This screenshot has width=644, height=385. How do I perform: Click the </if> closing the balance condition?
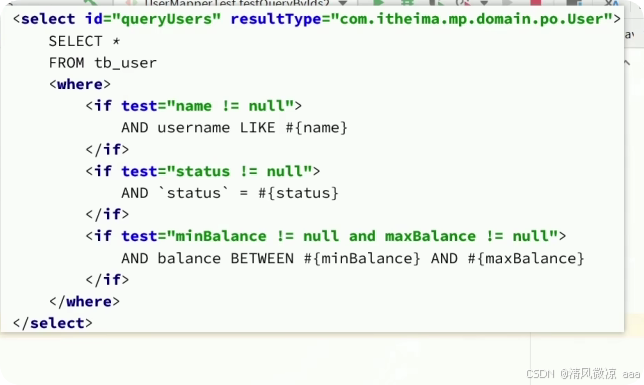click(107, 280)
